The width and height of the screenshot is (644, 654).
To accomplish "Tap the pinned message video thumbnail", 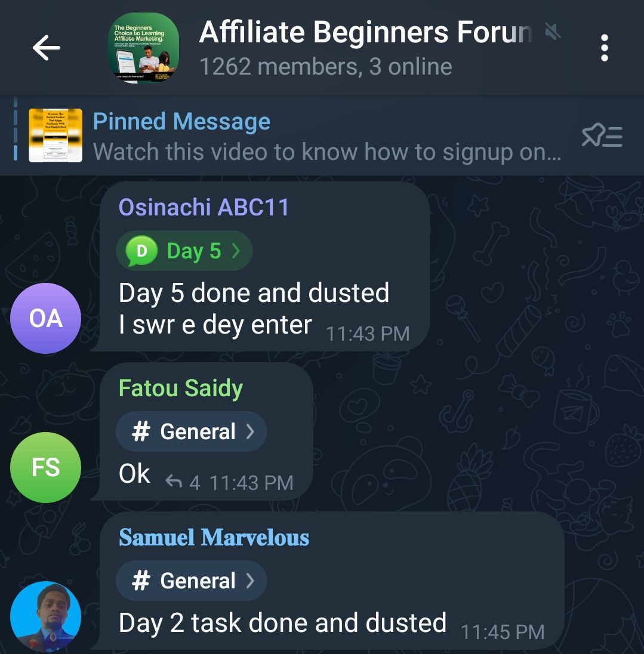I will [57, 136].
